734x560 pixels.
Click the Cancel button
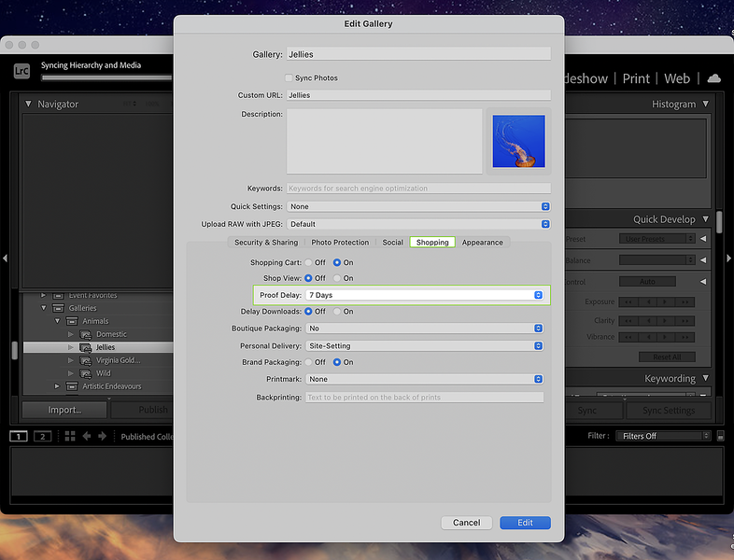[467, 523]
